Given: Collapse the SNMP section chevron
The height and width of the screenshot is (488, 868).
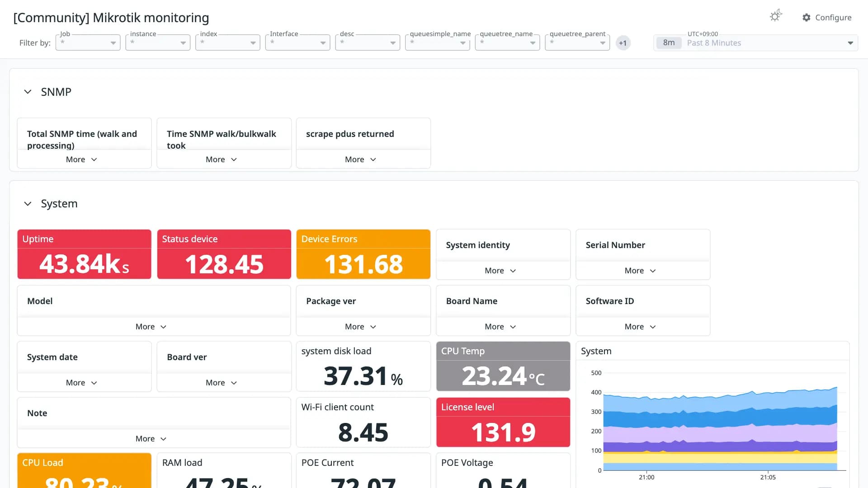Looking at the screenshot, I should pos(28,92).
